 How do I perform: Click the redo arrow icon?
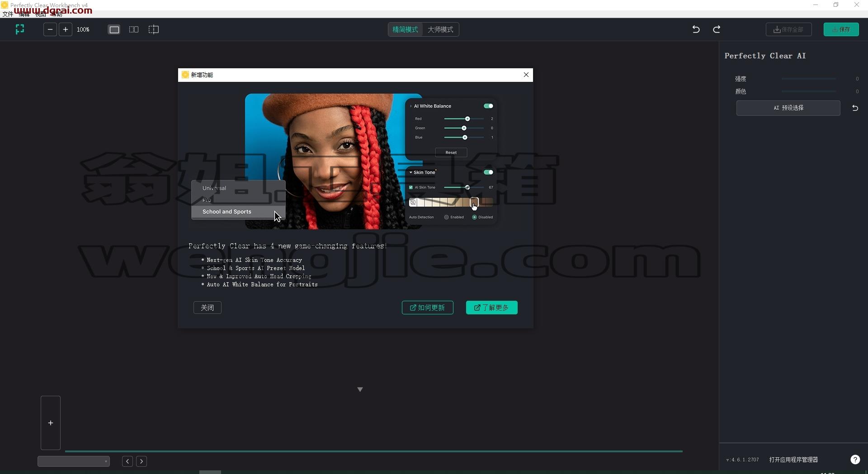(x=717, y=29)
